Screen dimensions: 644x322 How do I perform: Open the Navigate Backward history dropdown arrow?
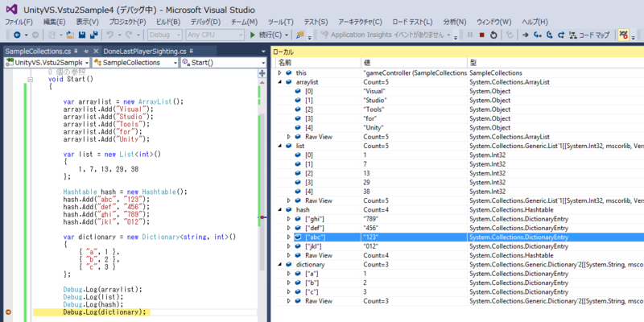(x=26, y=35)
